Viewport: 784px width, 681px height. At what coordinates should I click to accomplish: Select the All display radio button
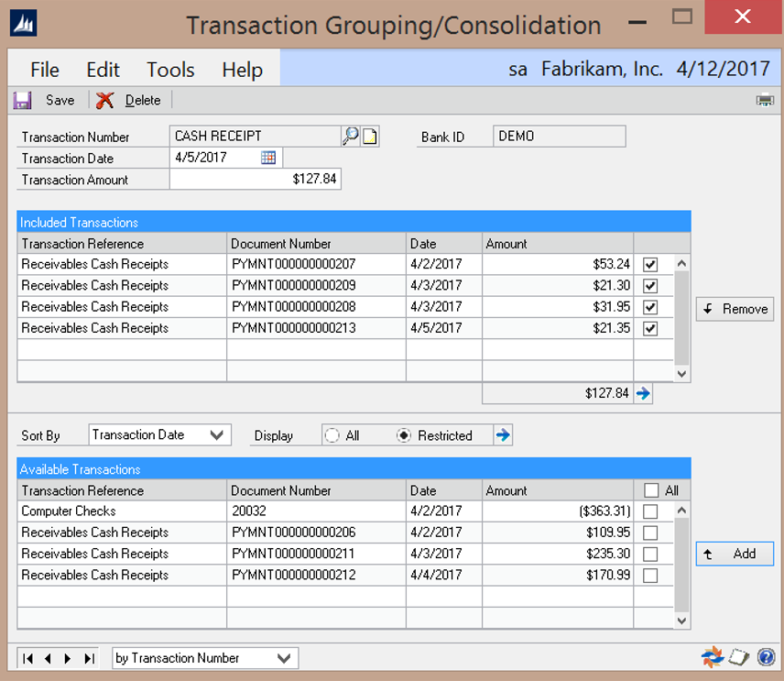[x=332, y=435]
